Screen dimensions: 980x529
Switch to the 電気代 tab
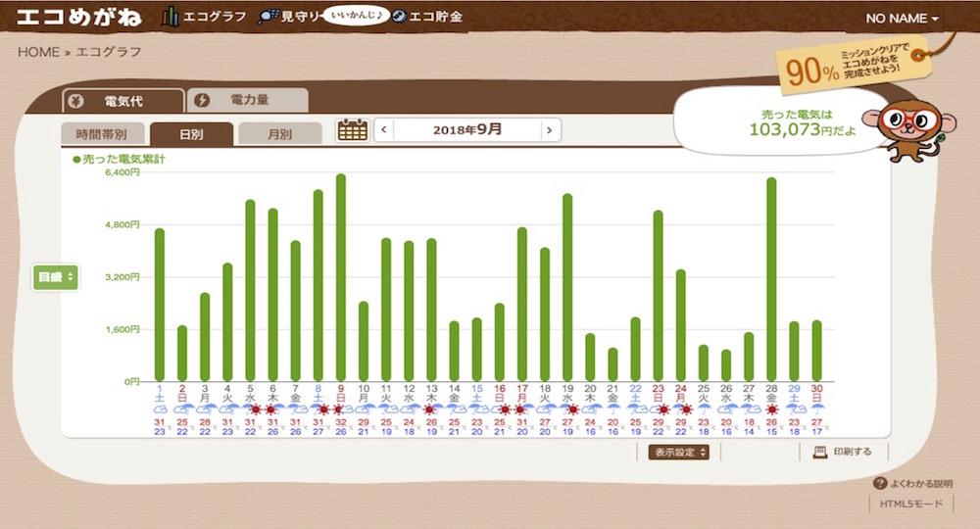[x=123, y=101]
